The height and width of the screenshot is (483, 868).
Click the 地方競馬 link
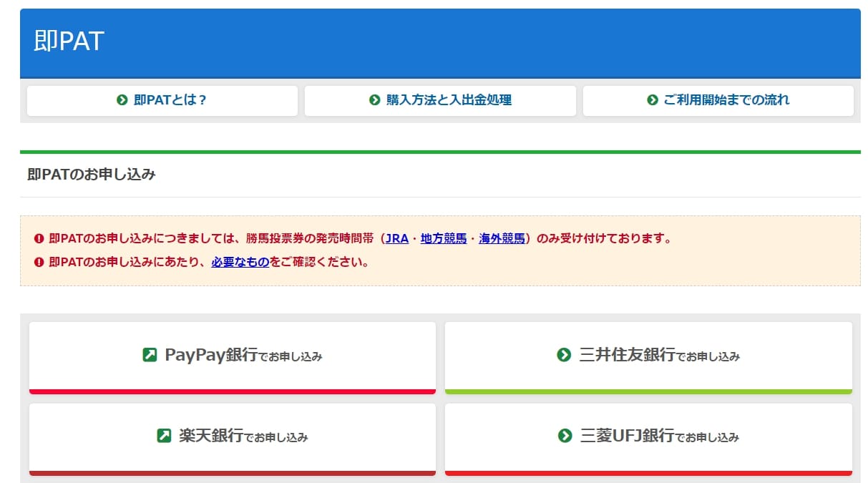click(444, 239)
